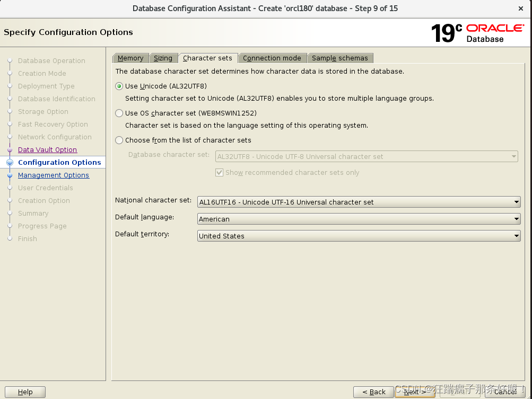Select Configuration Options in the step list
532x399 pixels.
(x=59, y=162)
